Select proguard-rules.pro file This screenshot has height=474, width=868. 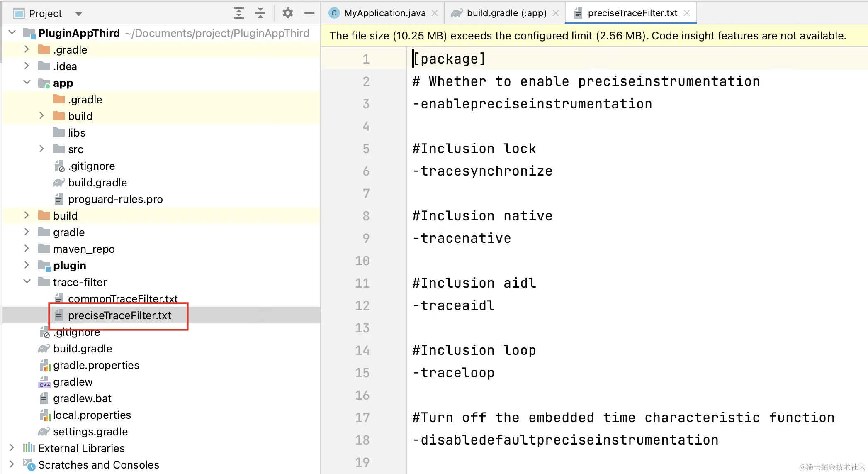click(115, 199)
